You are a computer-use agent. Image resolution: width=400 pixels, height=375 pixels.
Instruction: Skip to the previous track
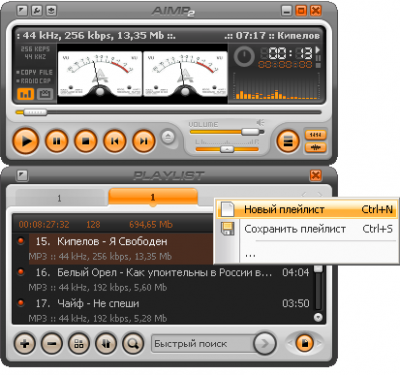coord(115,141)
